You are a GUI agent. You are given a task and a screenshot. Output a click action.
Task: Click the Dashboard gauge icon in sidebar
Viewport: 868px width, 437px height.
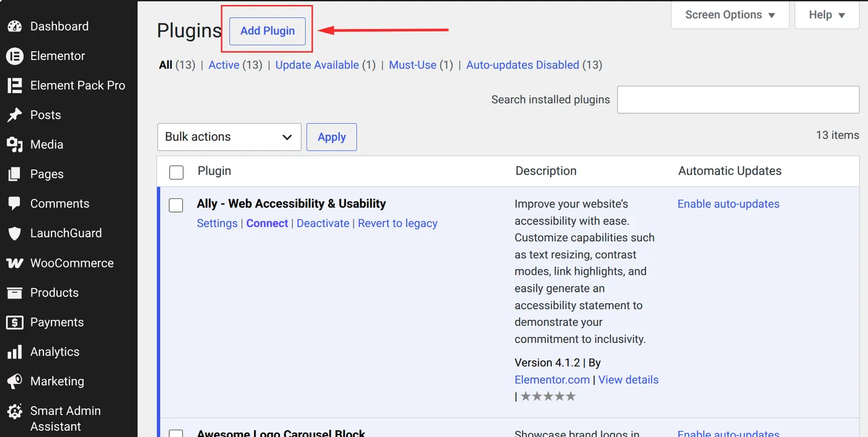point(14,26)
